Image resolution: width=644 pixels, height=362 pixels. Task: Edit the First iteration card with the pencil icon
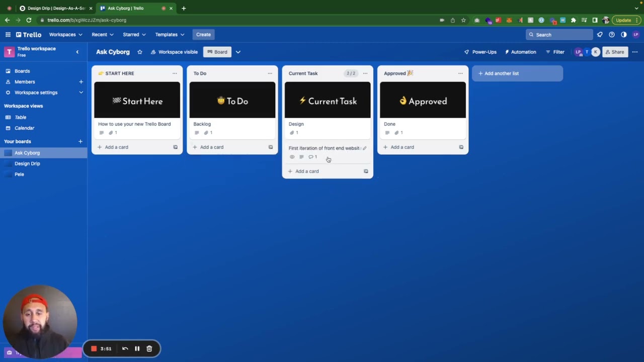click(x=365, y=148)
